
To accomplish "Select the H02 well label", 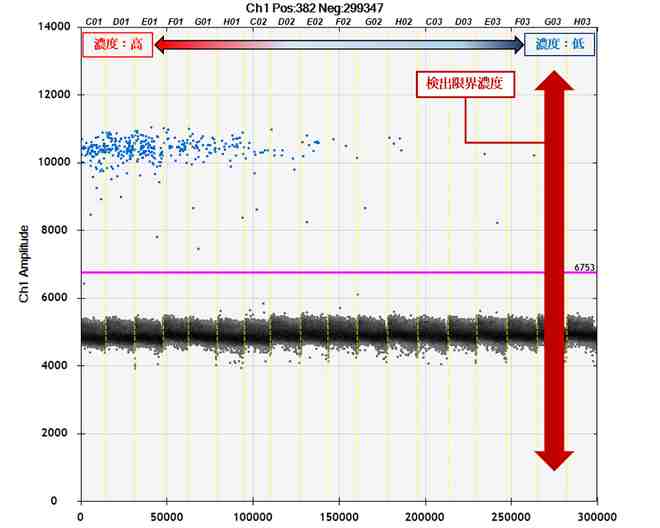I will point(404,21).
